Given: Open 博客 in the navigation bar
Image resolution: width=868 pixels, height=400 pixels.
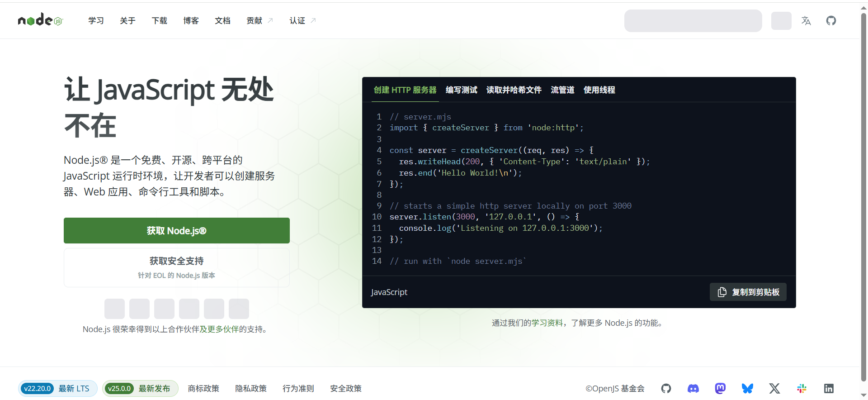Looking at the screenshot, I should 191,21.
